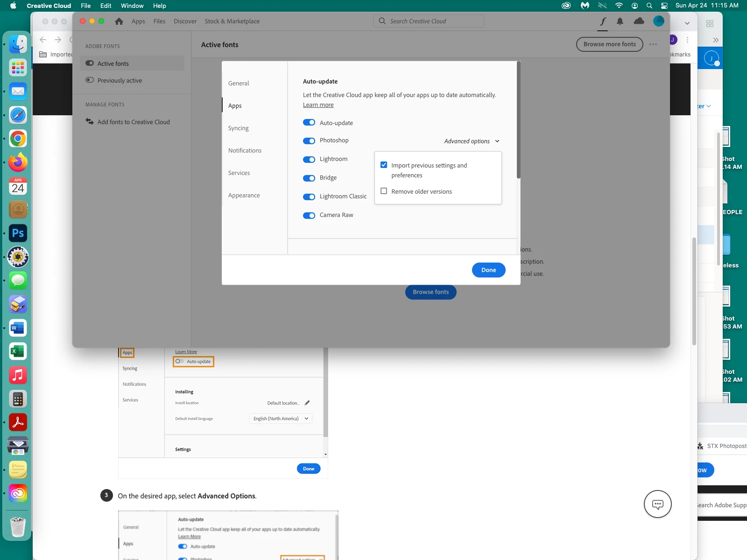Open Launchpad in the dock

[18, 68]
